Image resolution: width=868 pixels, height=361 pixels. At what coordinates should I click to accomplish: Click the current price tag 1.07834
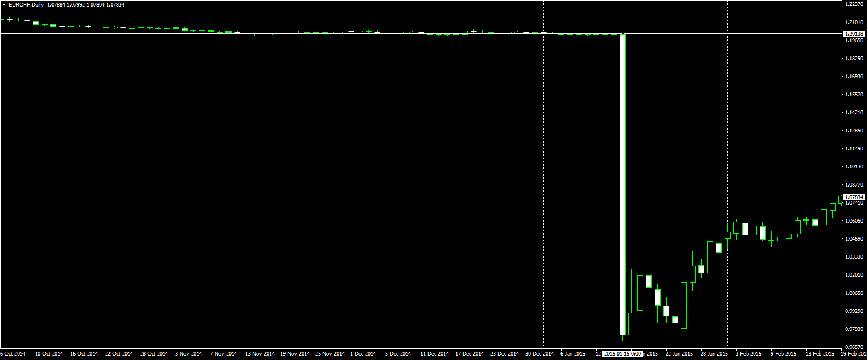(x=854, y=197)
